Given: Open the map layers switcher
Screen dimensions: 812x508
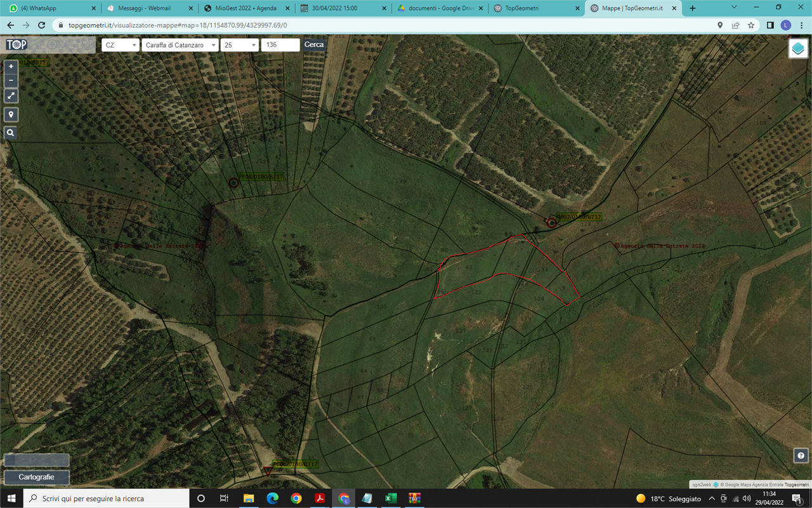Looking at the screenshot, I should 798,48.
